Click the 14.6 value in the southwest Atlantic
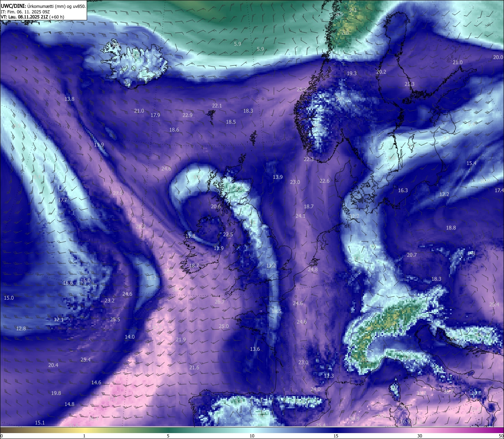Image resolution: width=504 pixels, height=439 pixels. click(x=96, y=383)
